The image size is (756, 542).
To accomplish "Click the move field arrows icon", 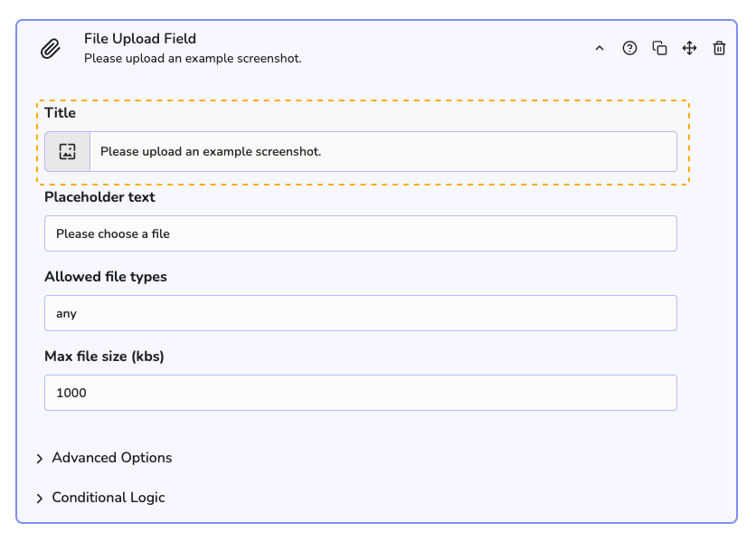I will 689,49.
